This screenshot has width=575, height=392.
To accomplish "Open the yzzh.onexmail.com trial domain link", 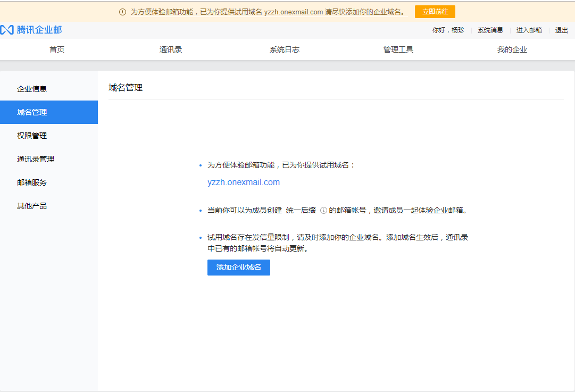I will click(244, 182).
